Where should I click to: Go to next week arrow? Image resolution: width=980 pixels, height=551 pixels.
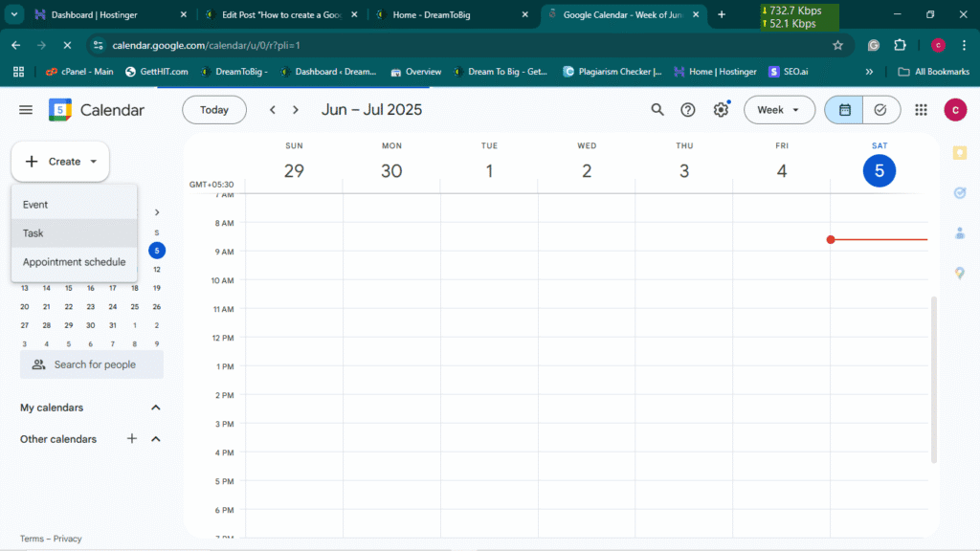[296, 110]
